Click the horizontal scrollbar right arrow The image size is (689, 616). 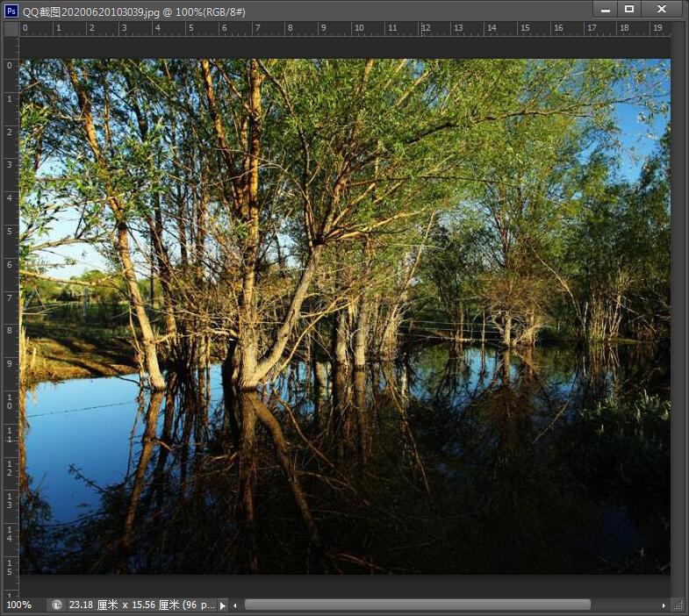[664, 605]
